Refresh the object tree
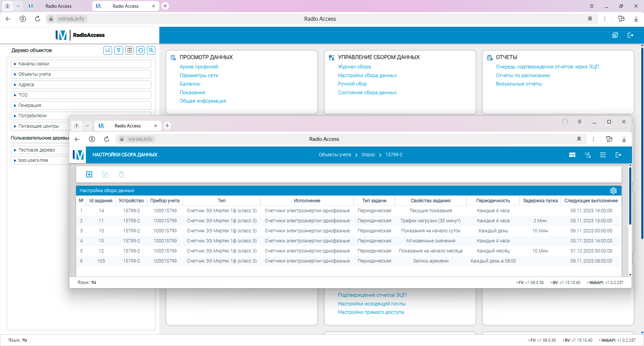 141,50
